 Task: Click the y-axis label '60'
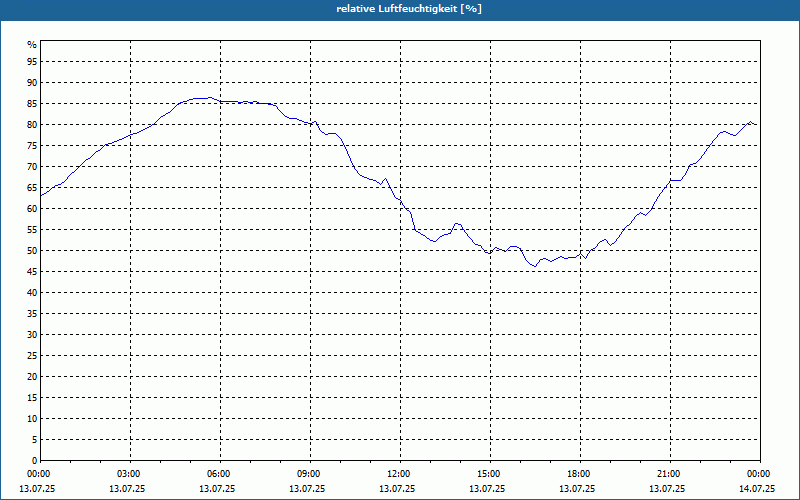click(x=32, y=209)
